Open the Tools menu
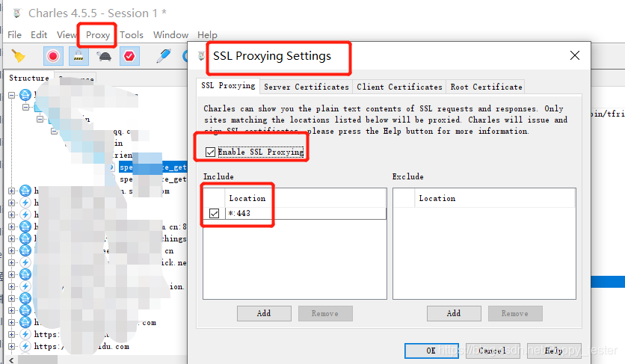This screenshot has width=625, height=364. click(132, 35)
